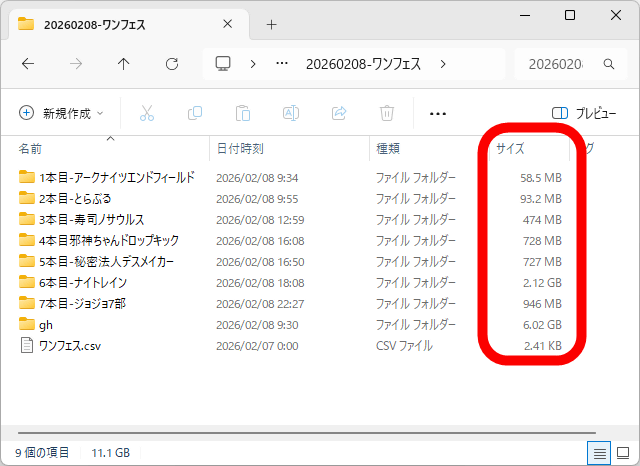The image size is (640, 466).
Task: Sort files by the 日付時刻 column header
Action: [240, 149]
